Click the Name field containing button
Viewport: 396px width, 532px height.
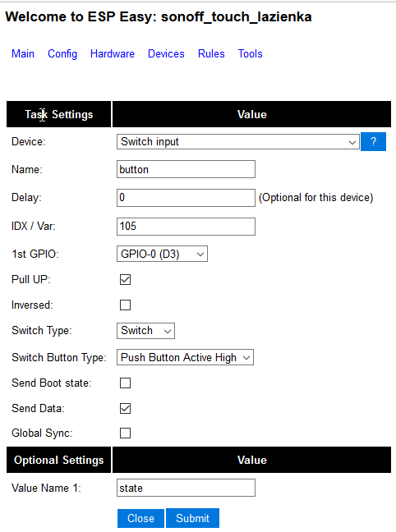point(186,169)
